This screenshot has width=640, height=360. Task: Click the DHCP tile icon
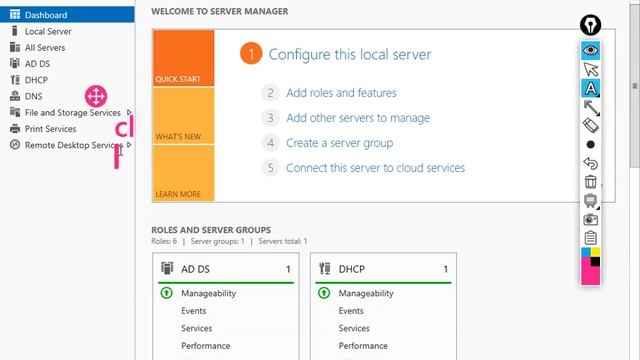[x=325, y=269]
